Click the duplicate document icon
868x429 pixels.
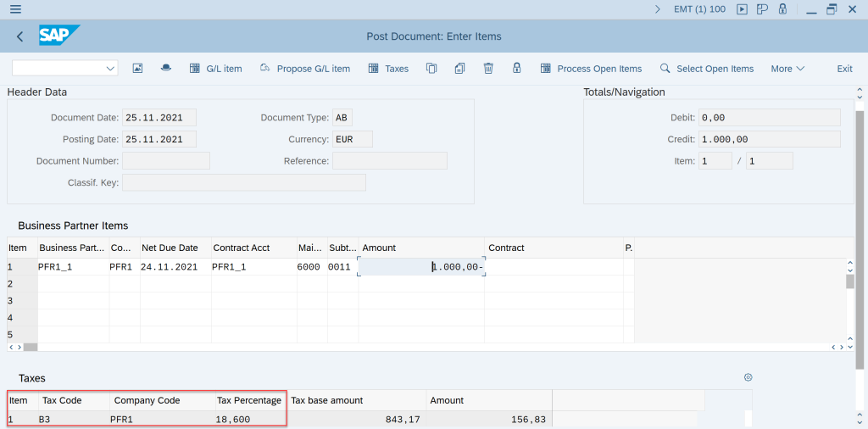point(459,68)
